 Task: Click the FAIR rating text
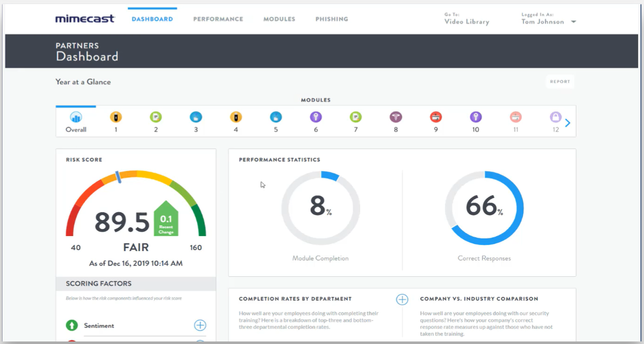[136, 248]
